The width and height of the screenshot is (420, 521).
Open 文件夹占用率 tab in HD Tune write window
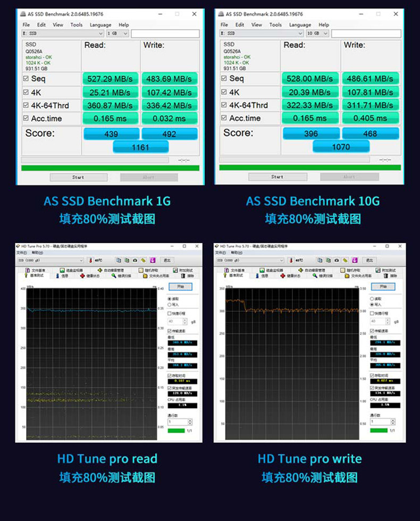[358, 276]
